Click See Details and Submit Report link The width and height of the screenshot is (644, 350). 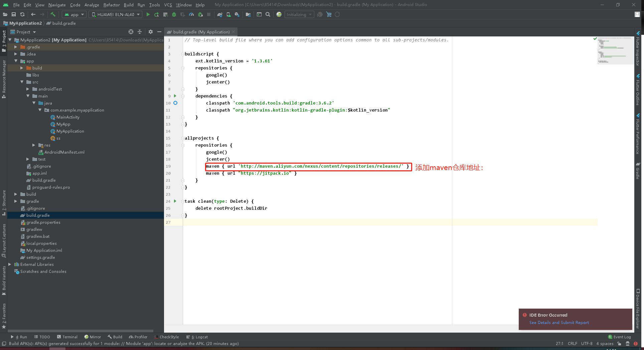(559, 322)
